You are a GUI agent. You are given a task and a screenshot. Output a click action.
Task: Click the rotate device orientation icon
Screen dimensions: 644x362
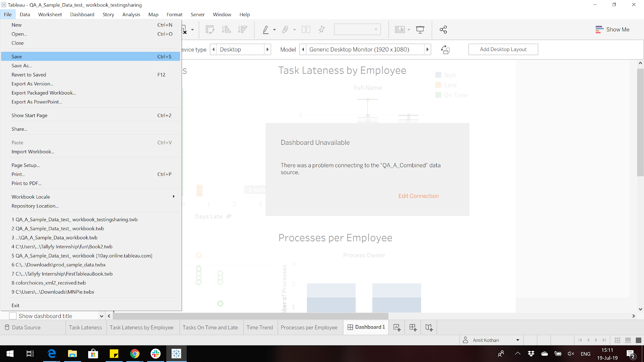pyautogui.click(x=445, y=49)
